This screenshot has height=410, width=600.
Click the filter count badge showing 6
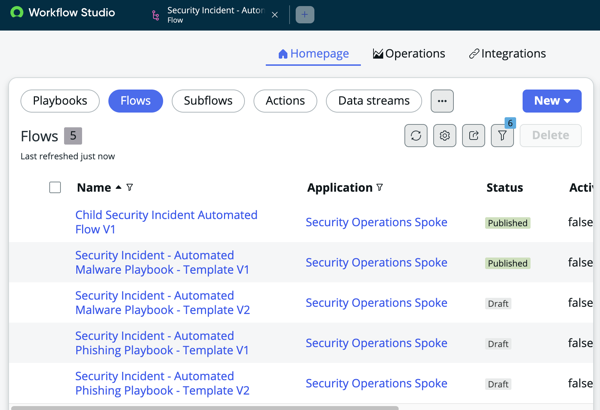tap(510, 123)
